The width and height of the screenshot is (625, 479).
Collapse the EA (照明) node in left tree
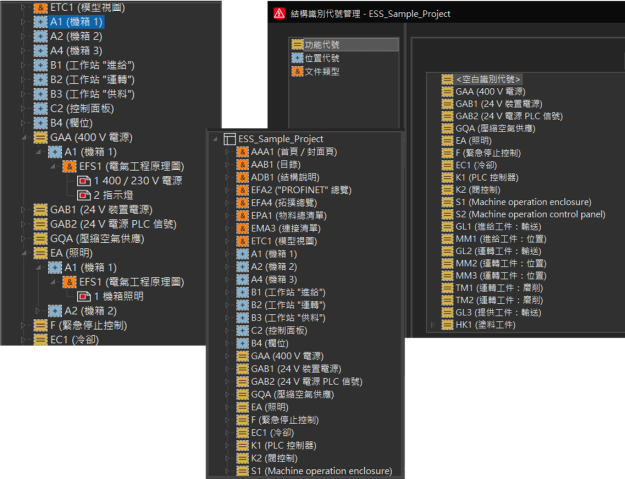click(x=25, y=254)
